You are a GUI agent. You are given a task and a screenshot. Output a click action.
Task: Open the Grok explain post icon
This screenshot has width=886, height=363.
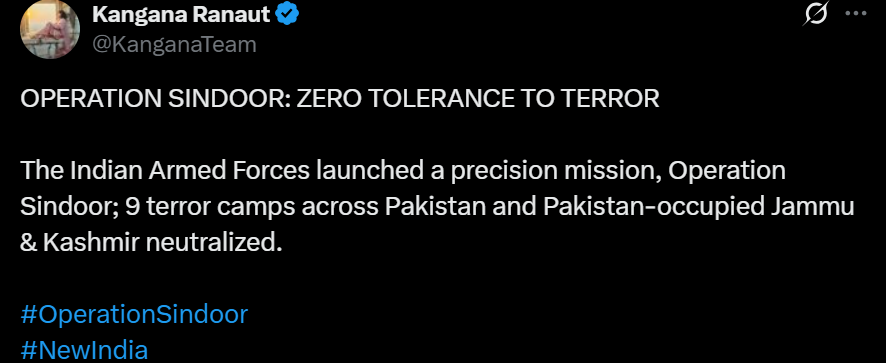point(815,14)
